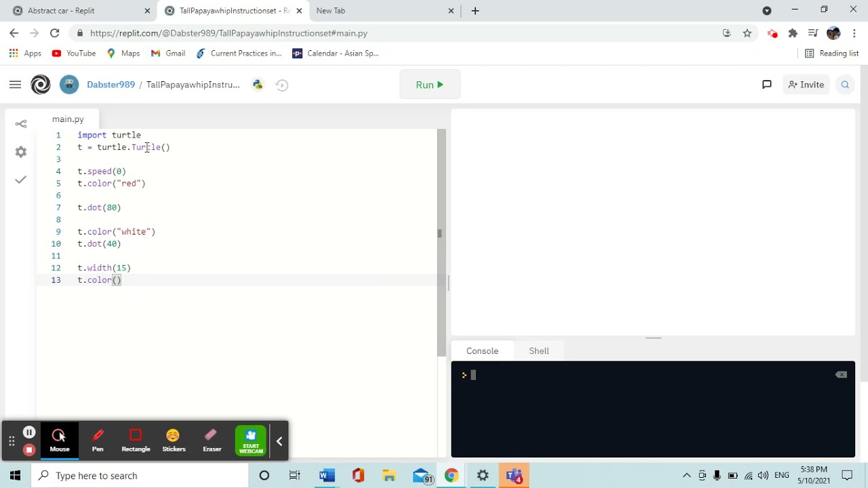Go back in browser
The image size is (868, 488).
click(14, 33)
